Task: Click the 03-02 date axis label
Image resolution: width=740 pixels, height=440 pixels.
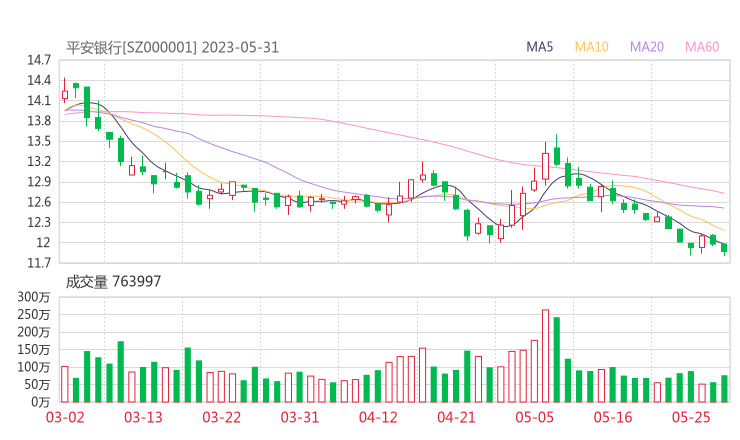Action: pos(65,417)
